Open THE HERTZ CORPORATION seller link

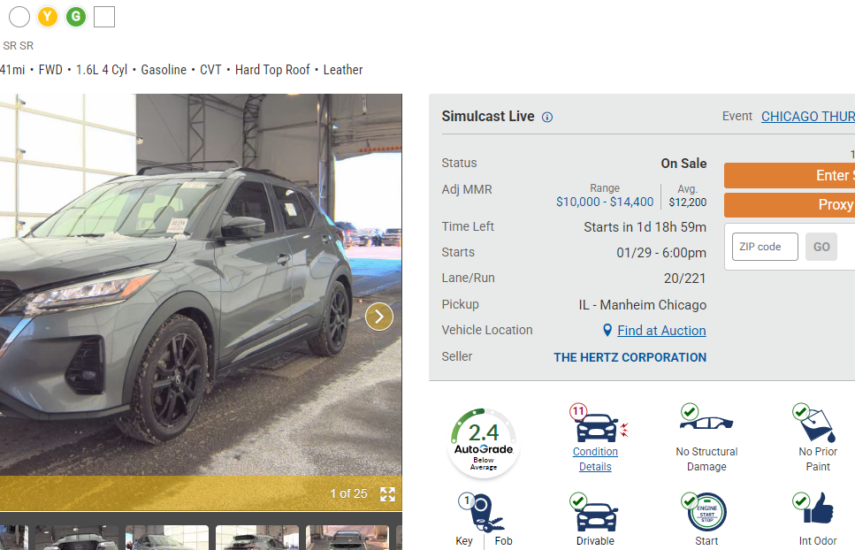pos(630,358)
